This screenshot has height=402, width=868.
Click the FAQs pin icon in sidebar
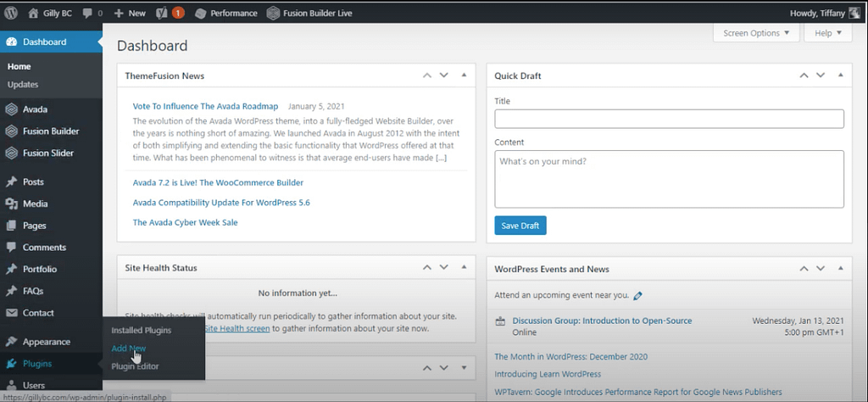tap(11, 291)
